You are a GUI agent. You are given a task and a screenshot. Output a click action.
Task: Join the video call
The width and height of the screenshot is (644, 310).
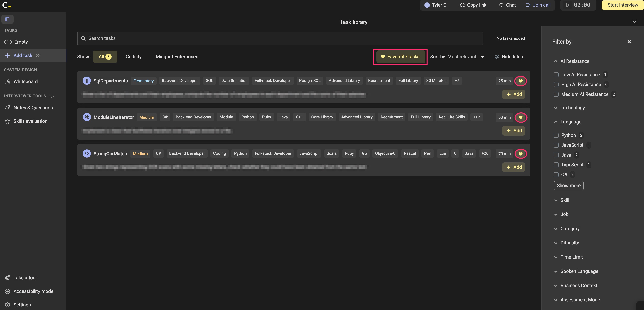coord(538,5)
